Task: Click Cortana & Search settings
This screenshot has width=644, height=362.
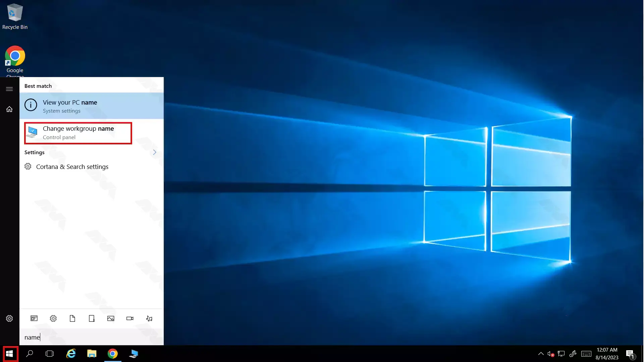Action: click(x=72, y=167)
